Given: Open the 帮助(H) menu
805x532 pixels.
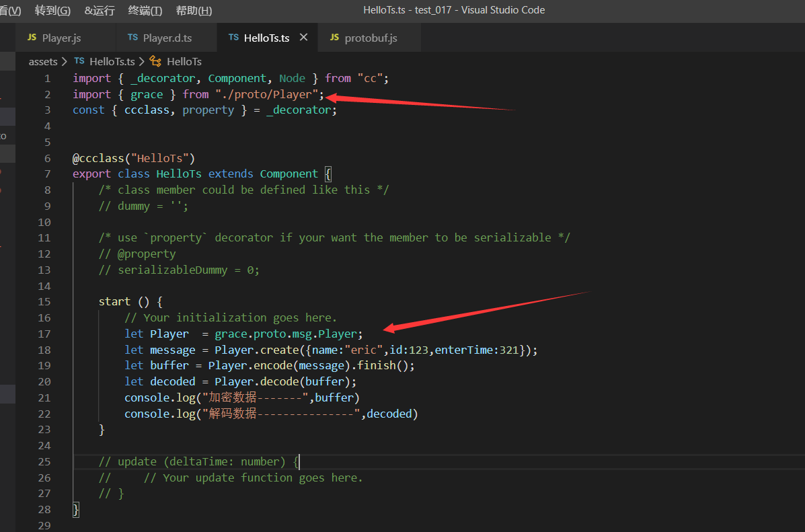Looking at the screenshot, I should pyautogui.click(x=194, y=10).
